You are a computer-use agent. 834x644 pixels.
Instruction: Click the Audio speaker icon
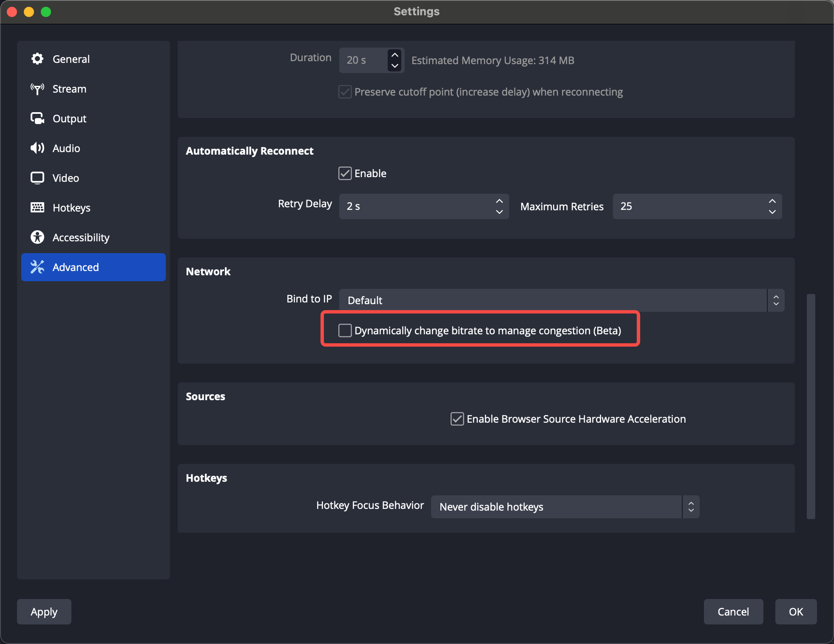pyautogui.click(x=37, y=148)
